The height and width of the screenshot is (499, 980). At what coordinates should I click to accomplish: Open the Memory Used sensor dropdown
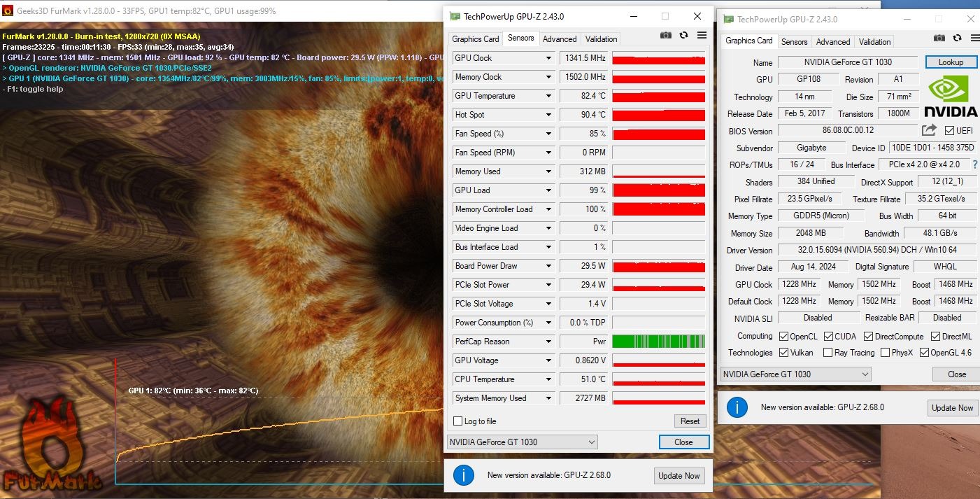549,171
